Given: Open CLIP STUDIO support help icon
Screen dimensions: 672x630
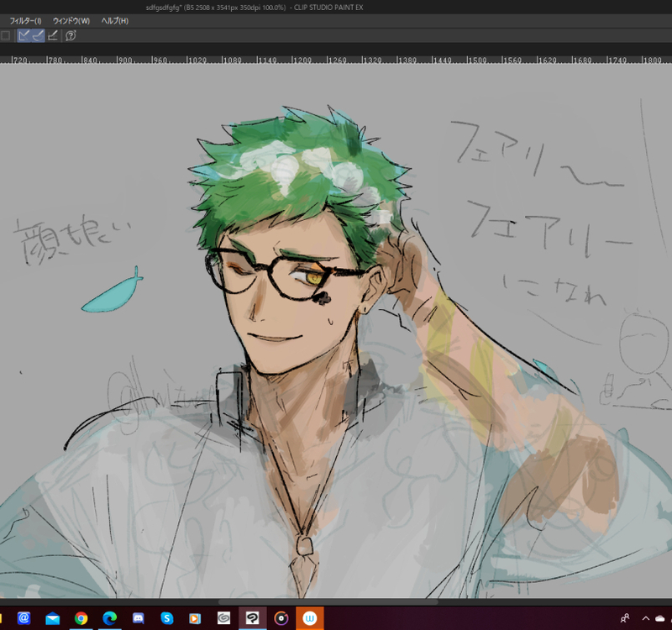Looking at the screenshot, I should tap(71, 35).
